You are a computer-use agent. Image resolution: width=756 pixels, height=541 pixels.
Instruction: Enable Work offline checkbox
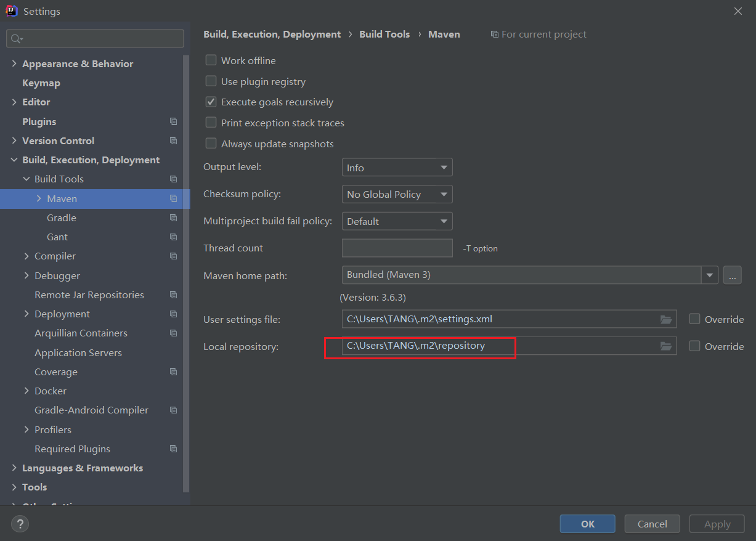[x=211, y=60]
